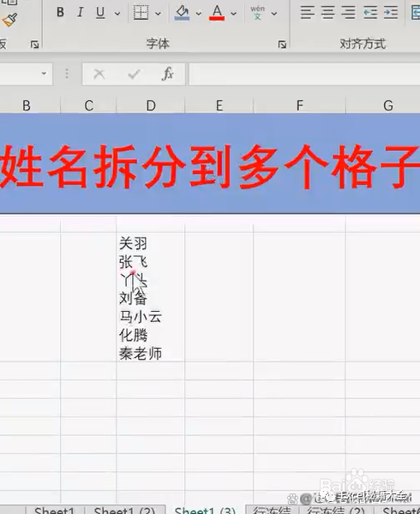Toggle Underline formatting
420x514 pixels.
click(100, 13)
